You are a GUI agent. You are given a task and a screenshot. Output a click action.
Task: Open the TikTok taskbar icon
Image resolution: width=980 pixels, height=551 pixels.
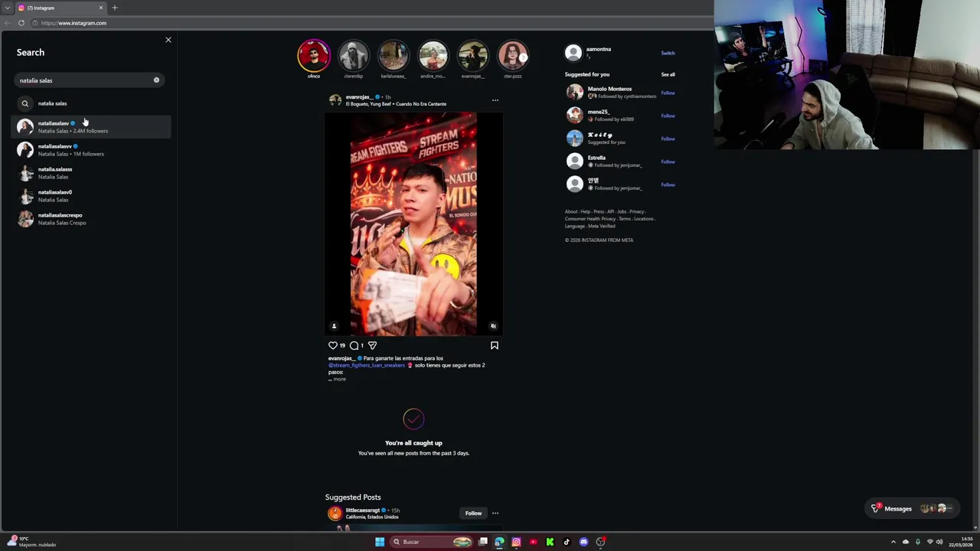pos(567,542)
